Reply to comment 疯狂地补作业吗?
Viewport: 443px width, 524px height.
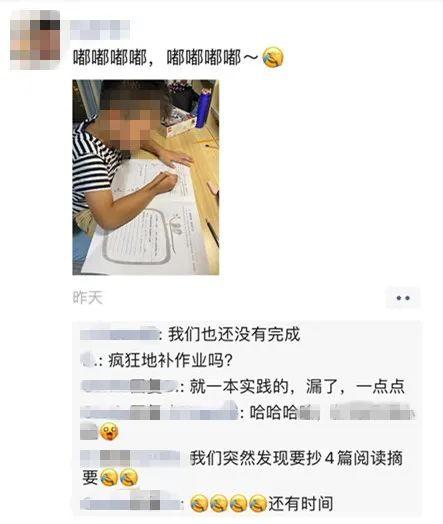tap(170, 361)
